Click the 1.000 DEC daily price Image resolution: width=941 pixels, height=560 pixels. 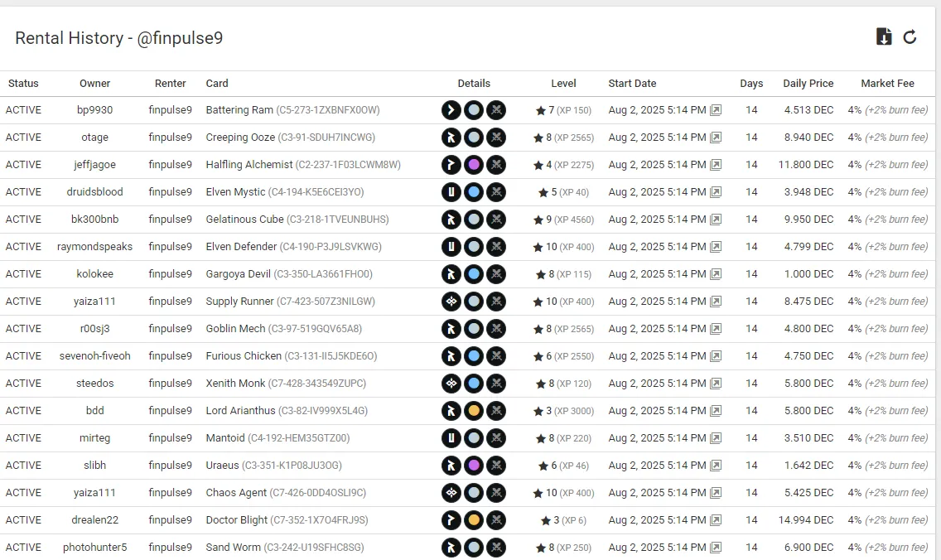click(x=809, y=273)
